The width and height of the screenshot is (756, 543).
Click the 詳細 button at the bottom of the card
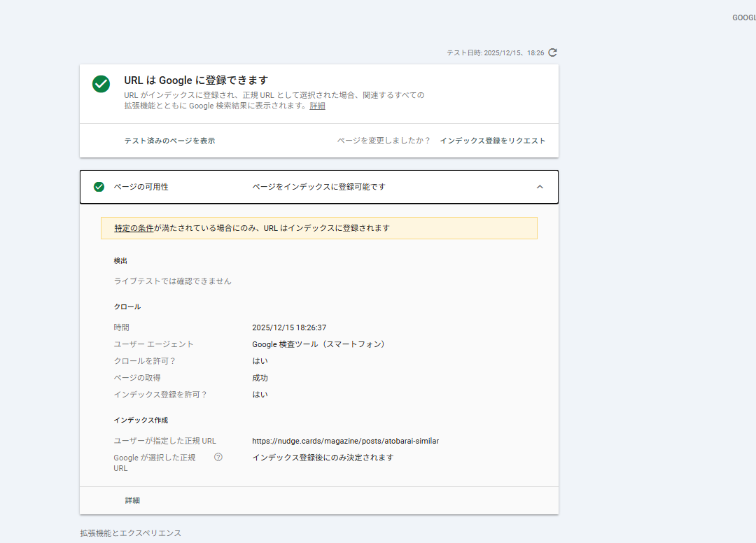tap(132, 500)
